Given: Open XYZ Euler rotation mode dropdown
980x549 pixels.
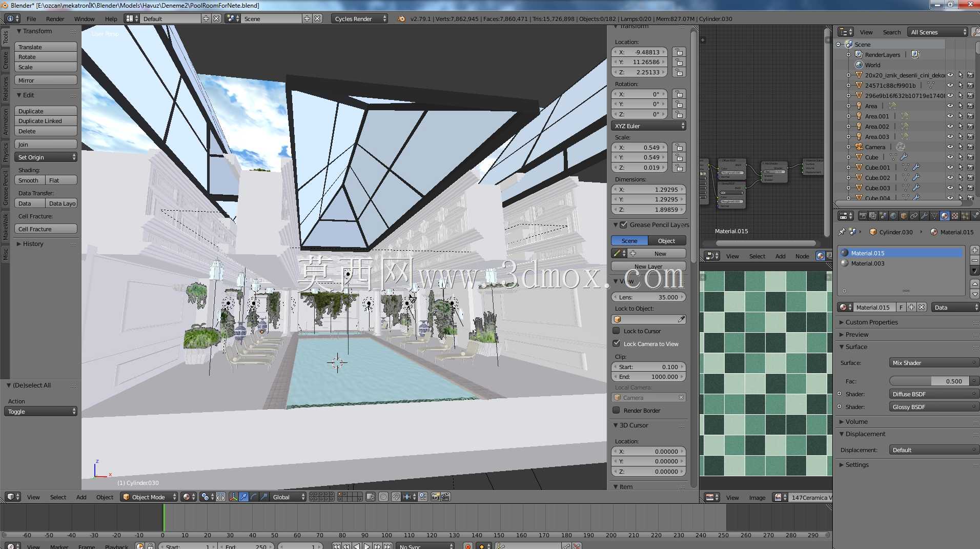Looking at the screenshot, I should click(x=649, y=126).
